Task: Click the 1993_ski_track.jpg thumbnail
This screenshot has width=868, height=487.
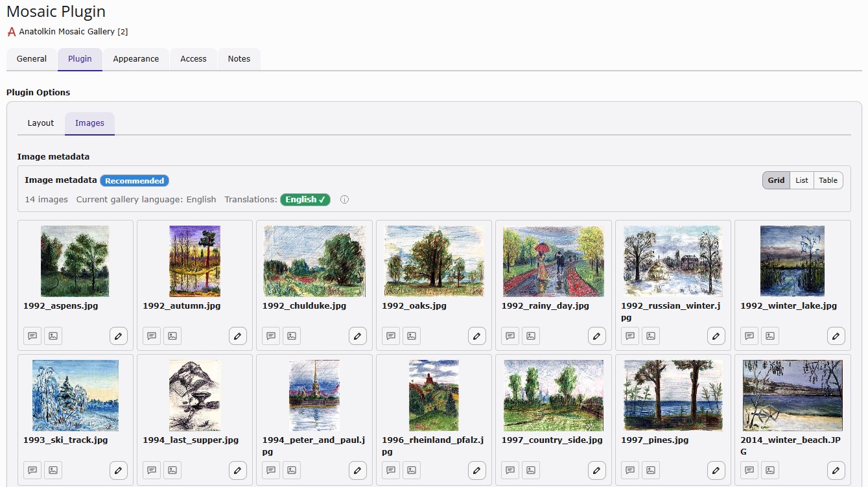Action: [x=75, y=396]
